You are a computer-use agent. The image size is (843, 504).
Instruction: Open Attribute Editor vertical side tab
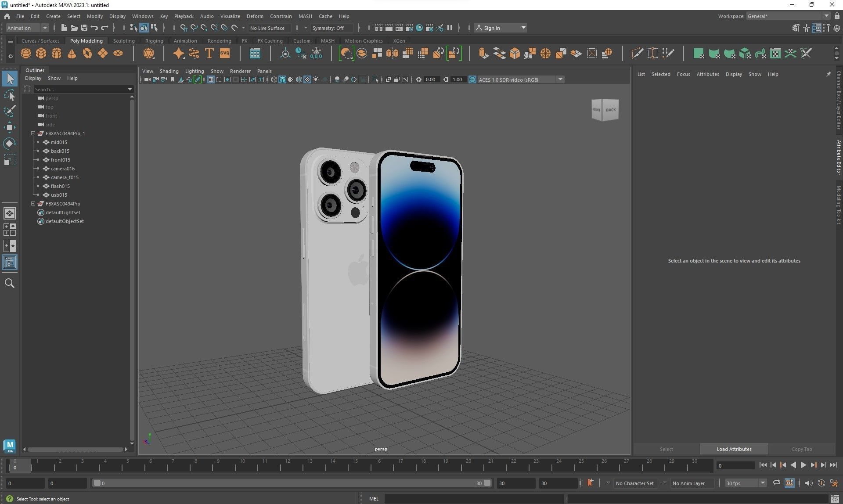click(x=839, y=157)
